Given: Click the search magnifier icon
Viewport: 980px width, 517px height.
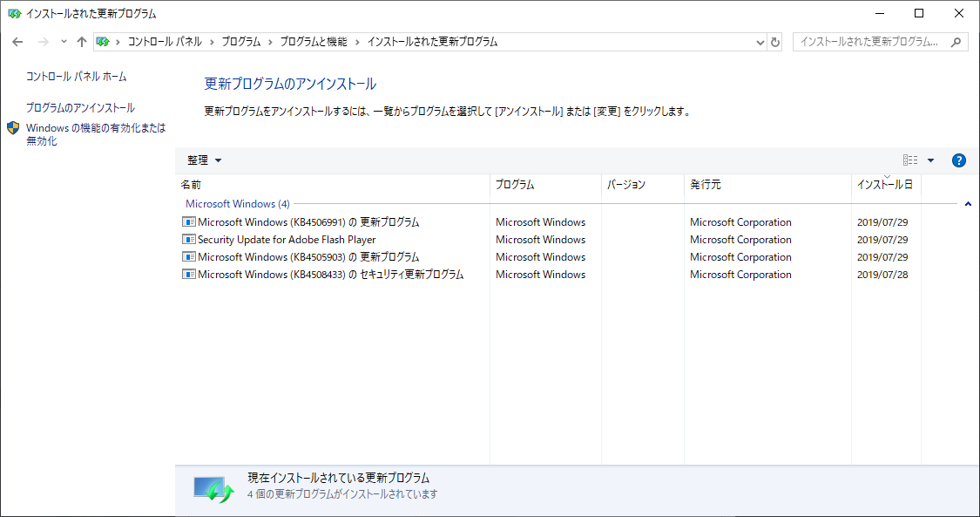Looking at the screenshot, I should coord(956,42).
